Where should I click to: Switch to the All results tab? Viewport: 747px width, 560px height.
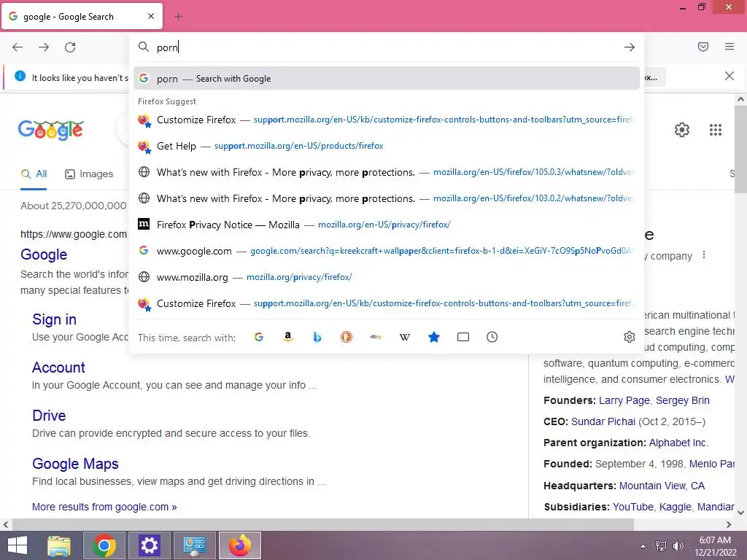34,174
